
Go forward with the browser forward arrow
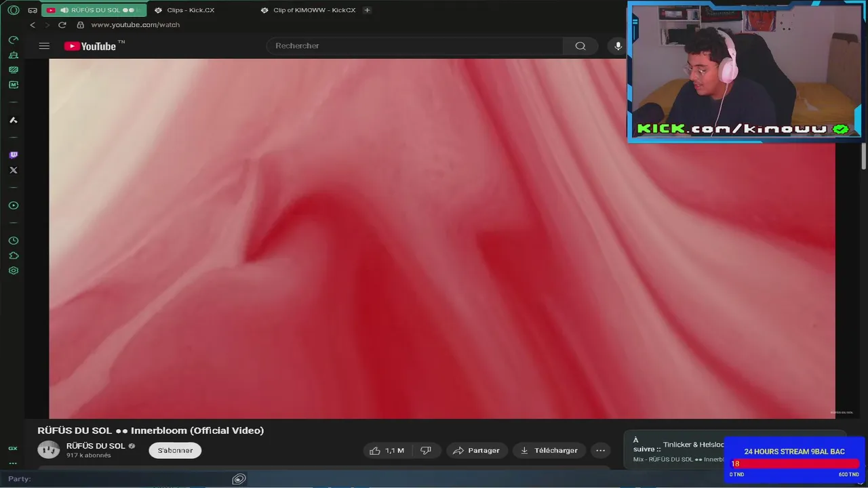pyautogui.click(x=47, y=25)
